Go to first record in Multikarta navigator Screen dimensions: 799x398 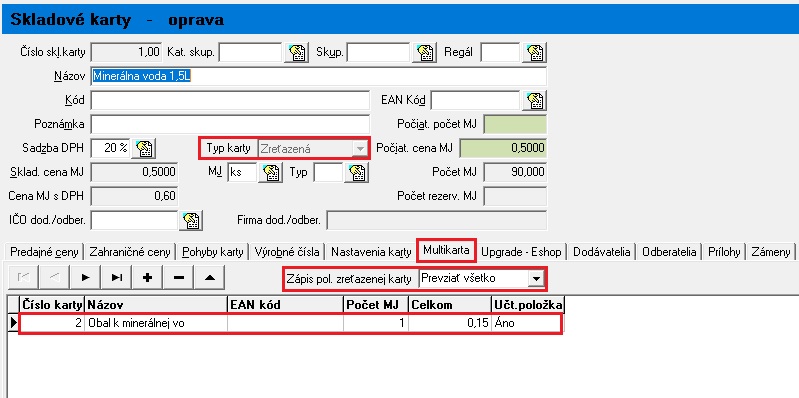[x=23, y=277]
